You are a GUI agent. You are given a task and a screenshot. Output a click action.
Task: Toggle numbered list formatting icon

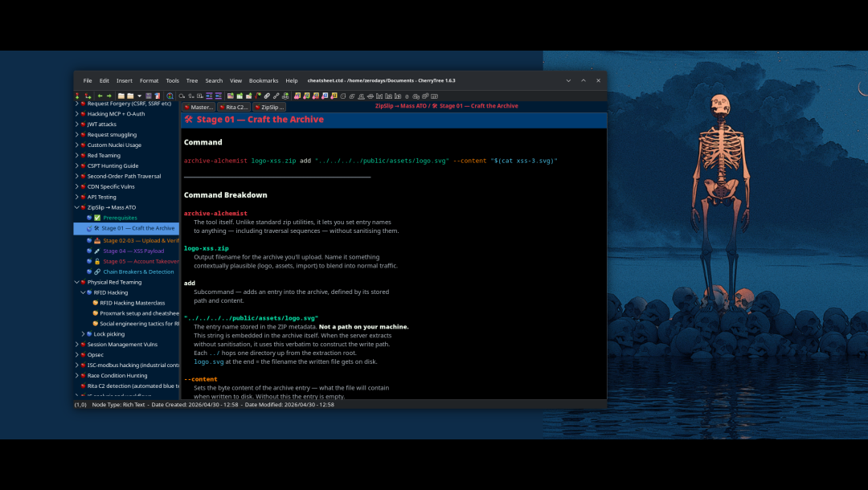(191, 96)
